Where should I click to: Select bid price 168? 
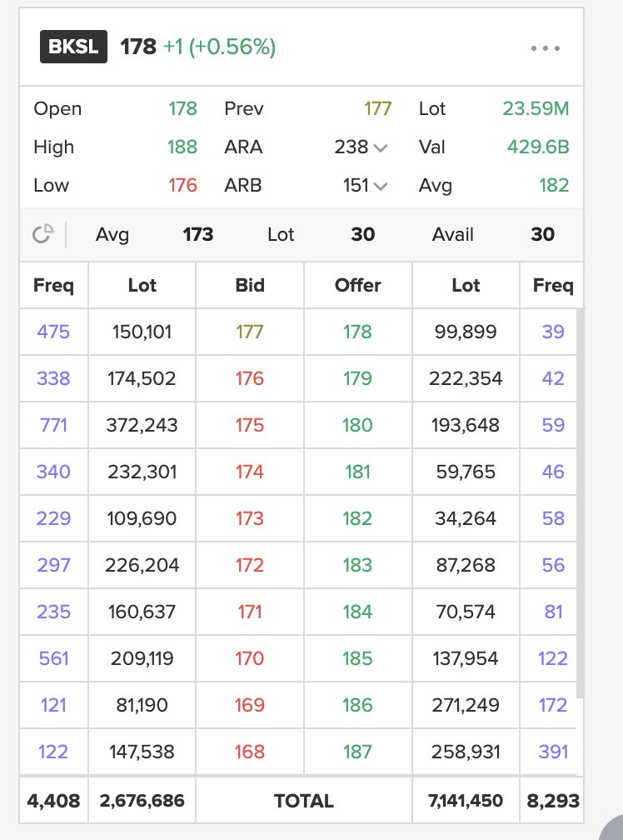tap(250, 751)
